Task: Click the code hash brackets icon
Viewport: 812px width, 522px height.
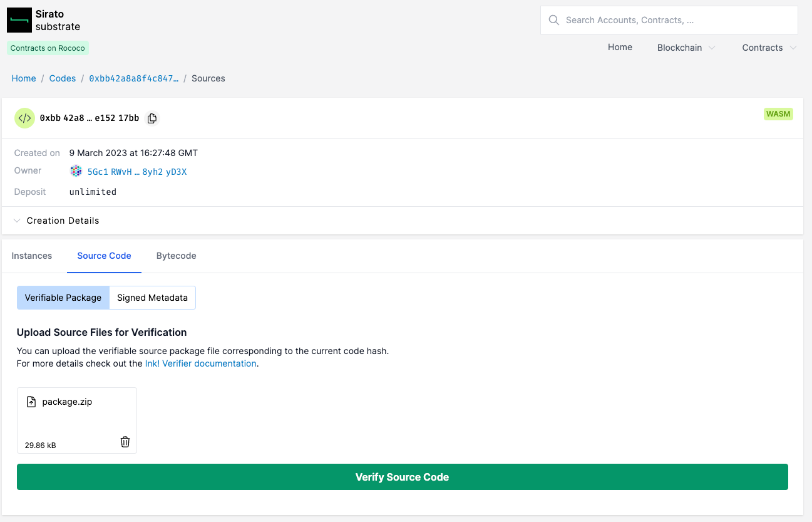Action: pos(24,118)
